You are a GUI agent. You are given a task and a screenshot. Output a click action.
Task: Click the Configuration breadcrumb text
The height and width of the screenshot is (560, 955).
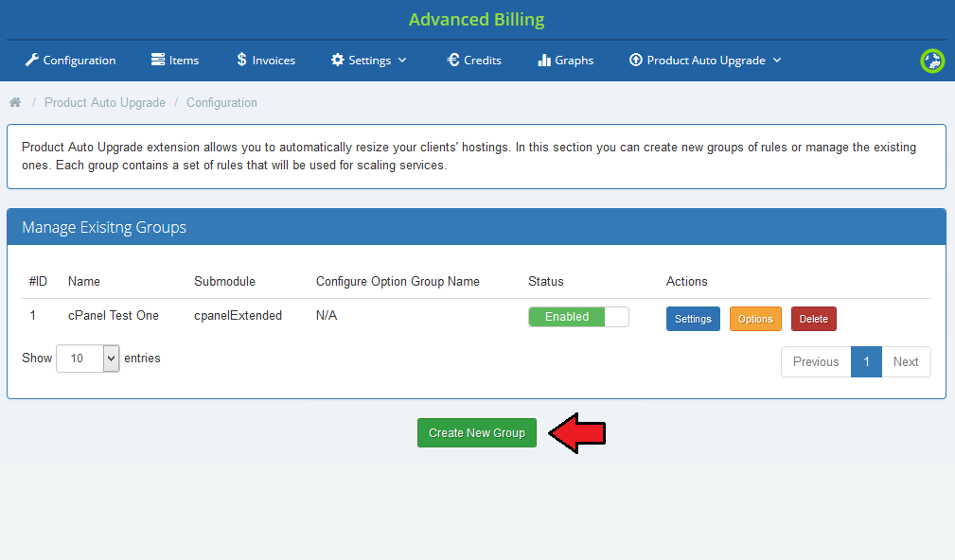tap(221, 102)
